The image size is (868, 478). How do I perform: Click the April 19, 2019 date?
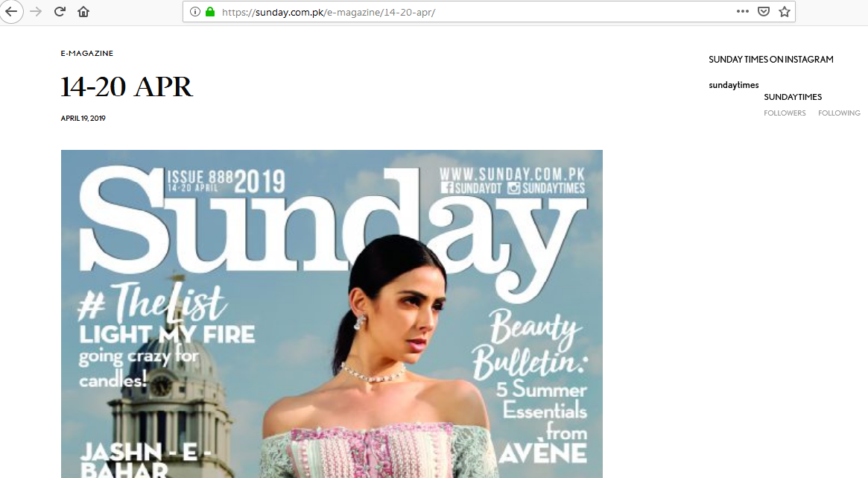coord(83,118)
